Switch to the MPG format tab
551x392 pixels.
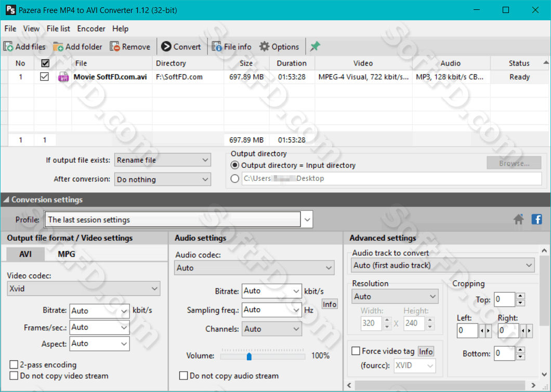pyautogui.click(x=67, y=254)
